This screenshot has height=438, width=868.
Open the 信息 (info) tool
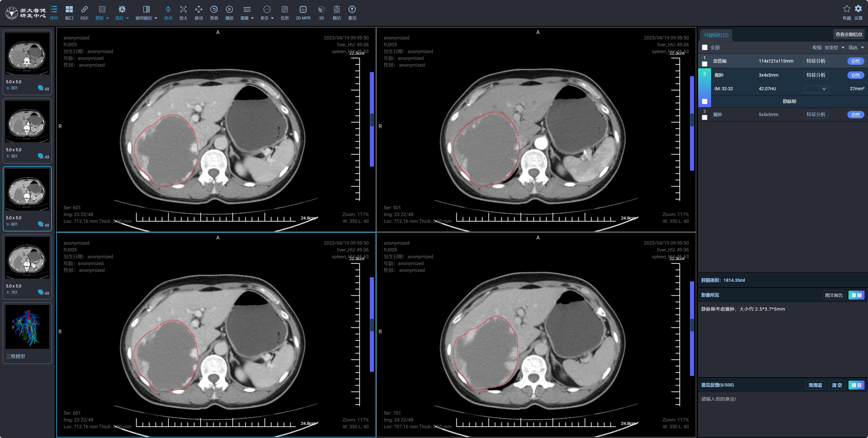coord(284,10)
